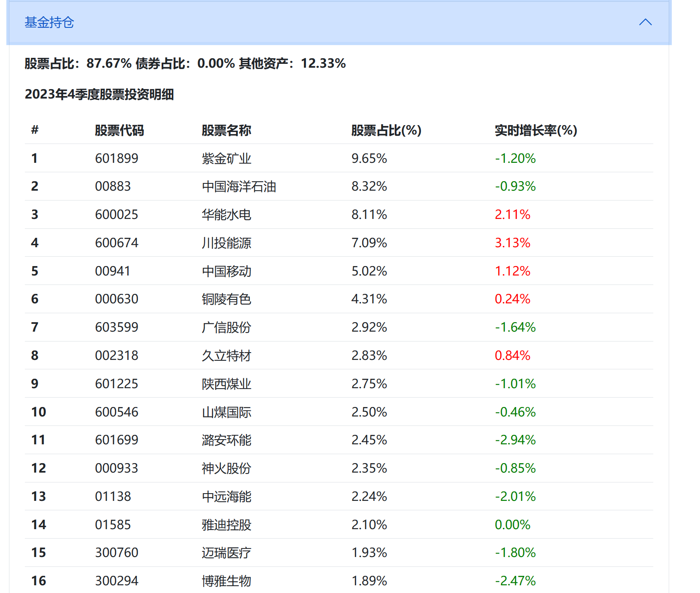Image resolution: width=700 pixels, height=593 pixels.
Task: Click stock code 600546
Action: [x=117, y=412]
